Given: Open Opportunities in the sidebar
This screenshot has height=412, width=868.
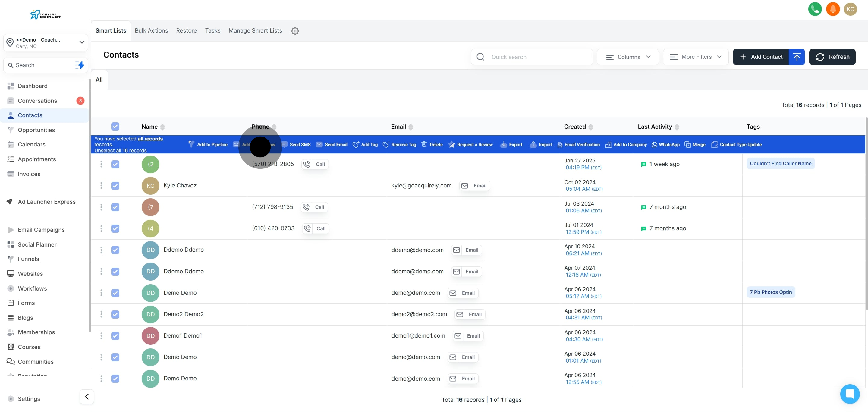Looking at the screenshot, I should [x=36, y=130].
